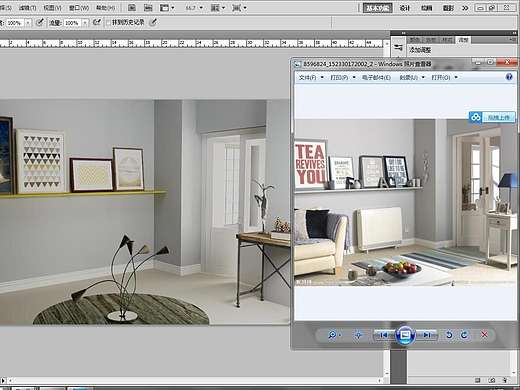Click the vertical scrollbar down arrow in Photoshop
Image resolution: width=520 pixels, height=390 pixels.
[386, 373]
